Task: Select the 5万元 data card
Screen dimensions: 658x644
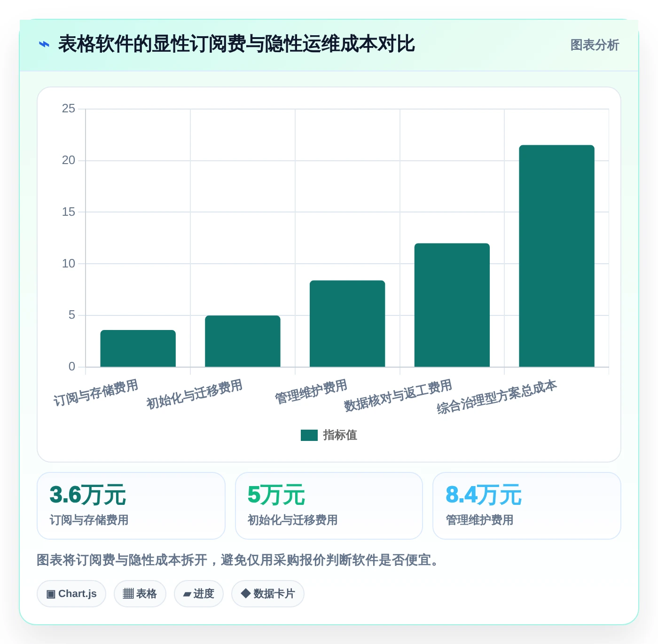Action: pyautogui.click(x=329, y=506)
